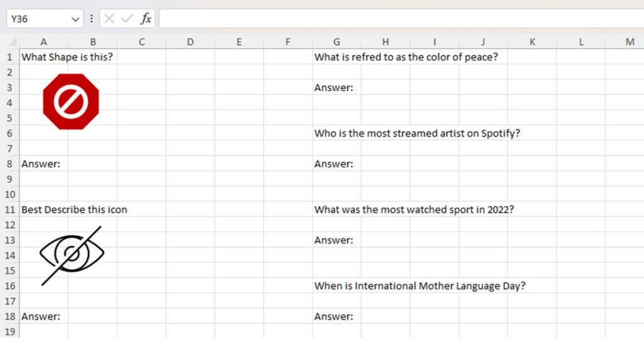Select row 5 header
The height and width of the screenshot is (338, 644).
9,118
